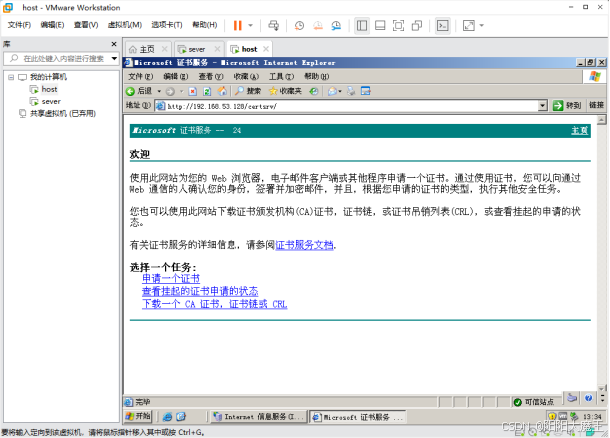This screenshot has height=438, width=610.
Task: Launch Internet Explorer from the quick launch
Action: [167, 417]
